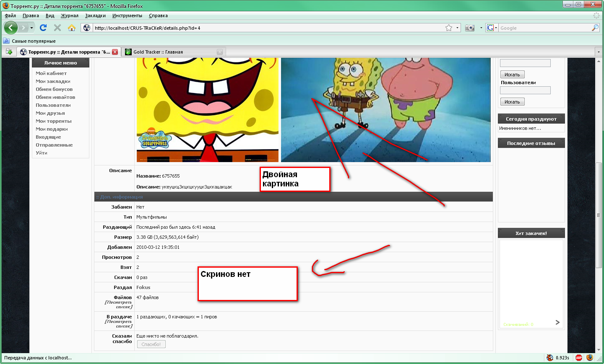Screen dimensions: 604x364
Task: Click the SpongeBob poster image
Action: point(208,110)
